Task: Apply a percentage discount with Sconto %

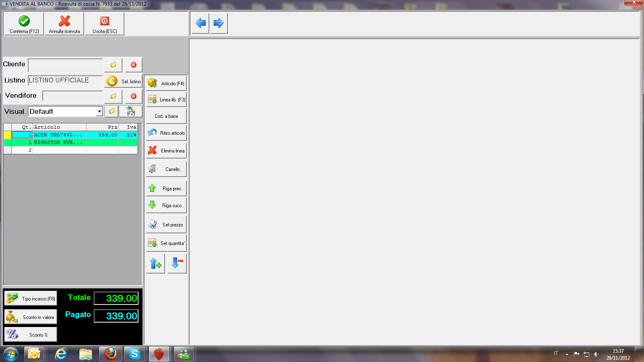Action: (31, 335)
